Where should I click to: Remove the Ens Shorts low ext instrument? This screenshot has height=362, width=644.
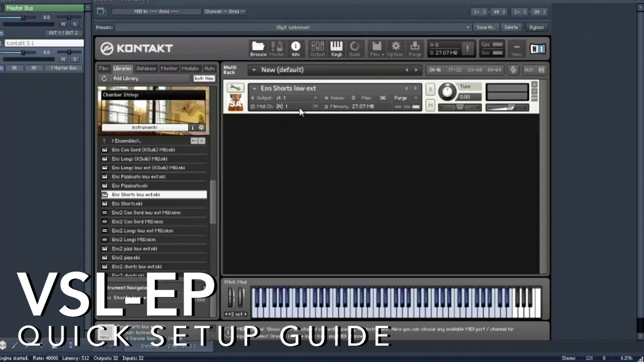(534, 84)
